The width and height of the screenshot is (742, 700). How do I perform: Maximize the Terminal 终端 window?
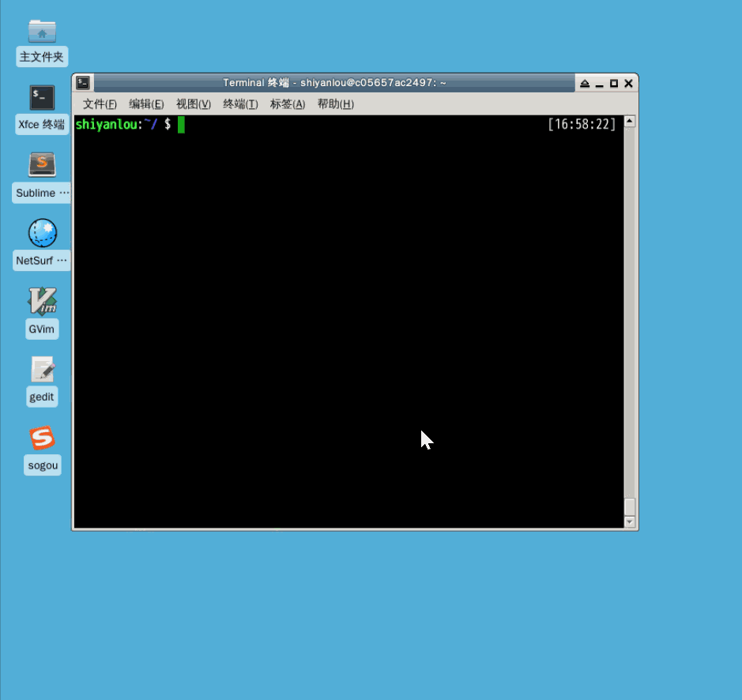pyautogui.click(x=614, y=83)
